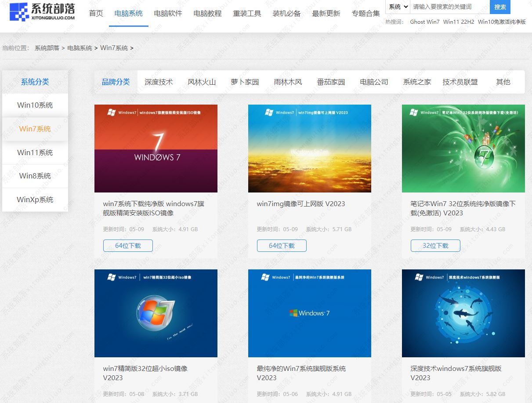Open win7精简版32位超小iso镜像 title link
The image size is (532, 403).
coord(145,373)
